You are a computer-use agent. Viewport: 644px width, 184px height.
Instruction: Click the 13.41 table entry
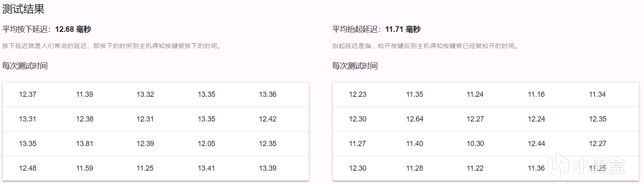206,168
